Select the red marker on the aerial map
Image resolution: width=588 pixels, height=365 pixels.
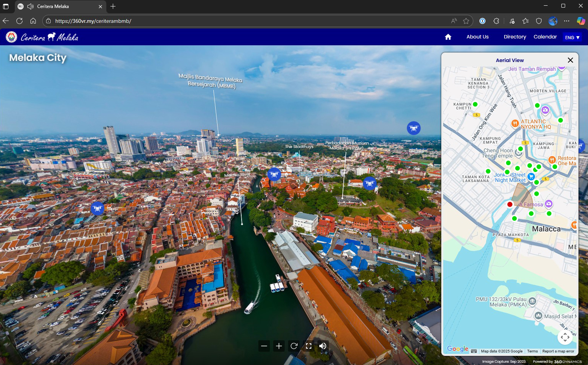pos(510,204)
